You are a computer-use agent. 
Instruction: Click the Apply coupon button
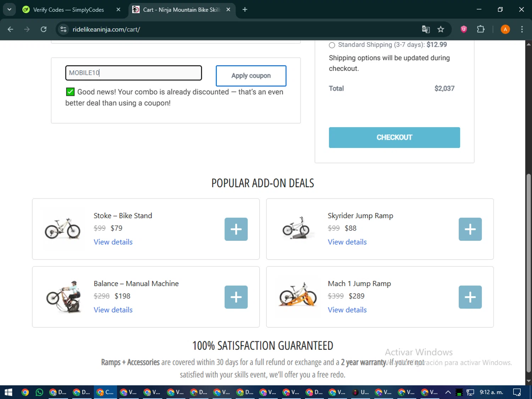click(x=251, y=76)
